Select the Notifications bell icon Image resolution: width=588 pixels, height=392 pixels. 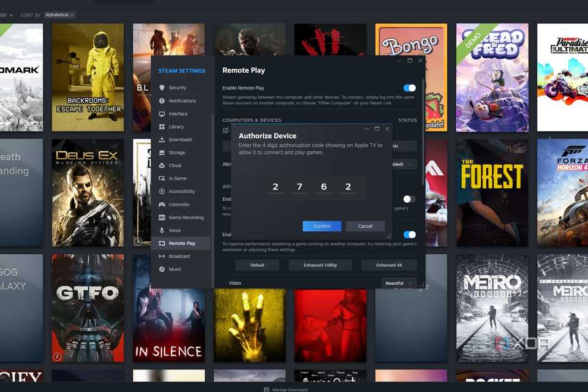[164, 100]
